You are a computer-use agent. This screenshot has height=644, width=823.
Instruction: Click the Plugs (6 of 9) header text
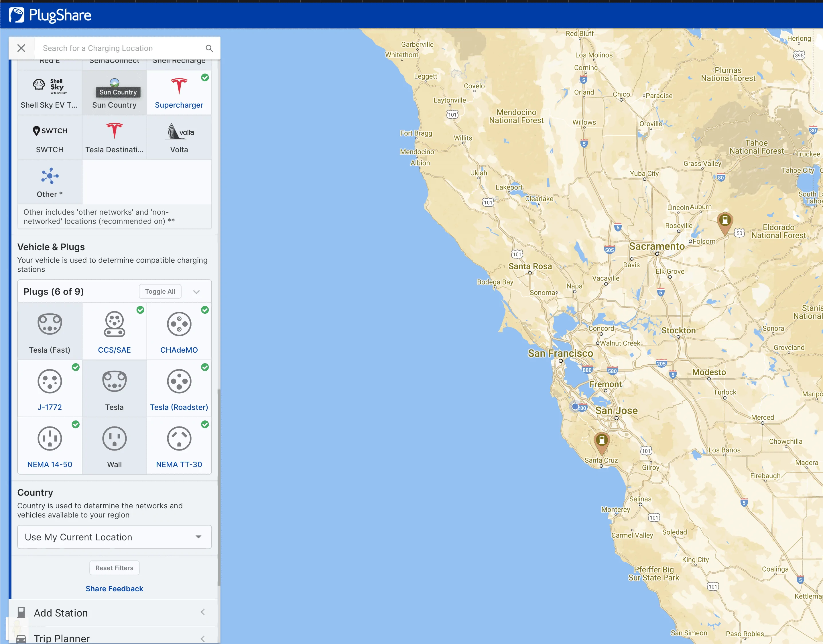coord(54,291)
